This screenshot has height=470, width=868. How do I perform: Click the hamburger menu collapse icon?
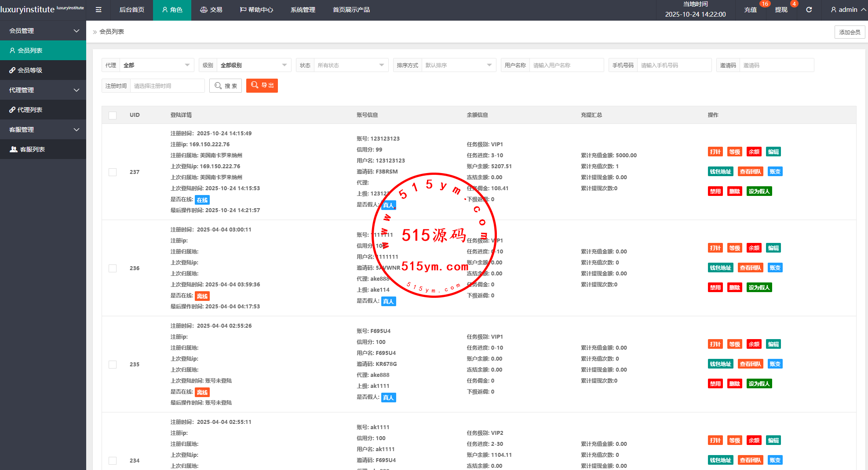(x=98, y=10)
